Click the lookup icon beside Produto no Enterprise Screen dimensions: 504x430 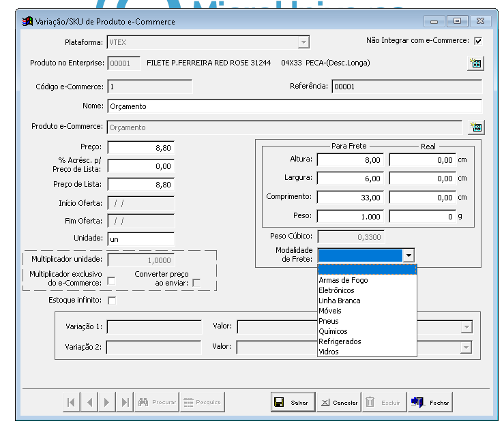(x=475, y=63)
